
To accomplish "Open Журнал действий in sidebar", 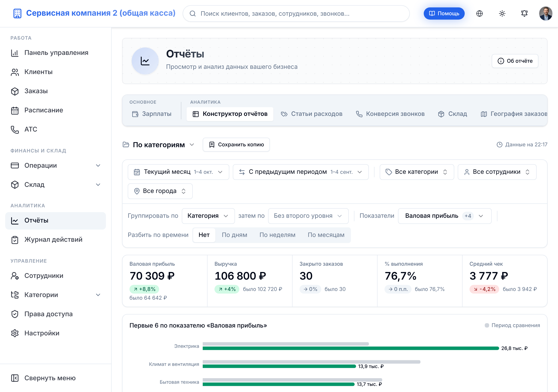I will 55,240.
